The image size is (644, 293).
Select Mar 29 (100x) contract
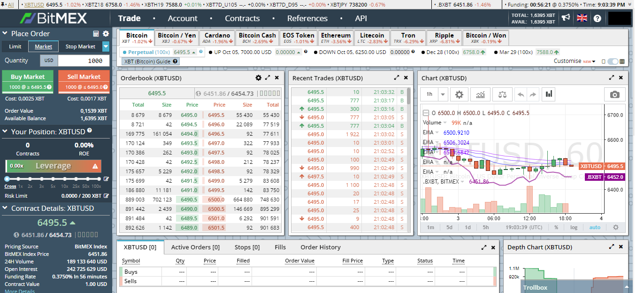coord(526,52)
